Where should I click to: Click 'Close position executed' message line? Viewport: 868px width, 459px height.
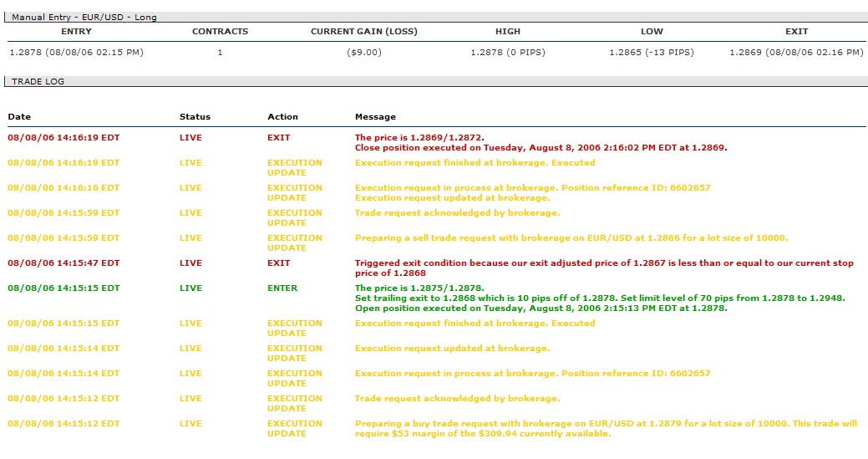(541, 148)
